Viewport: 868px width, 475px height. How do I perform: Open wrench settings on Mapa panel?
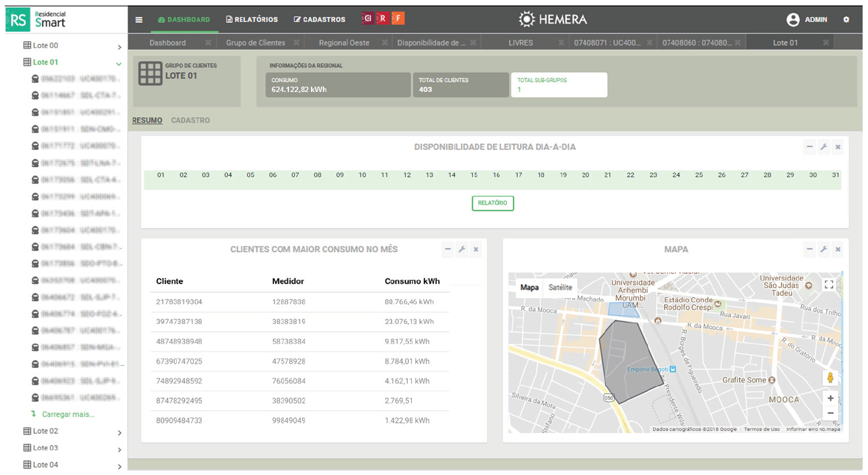tap(824, 249)
